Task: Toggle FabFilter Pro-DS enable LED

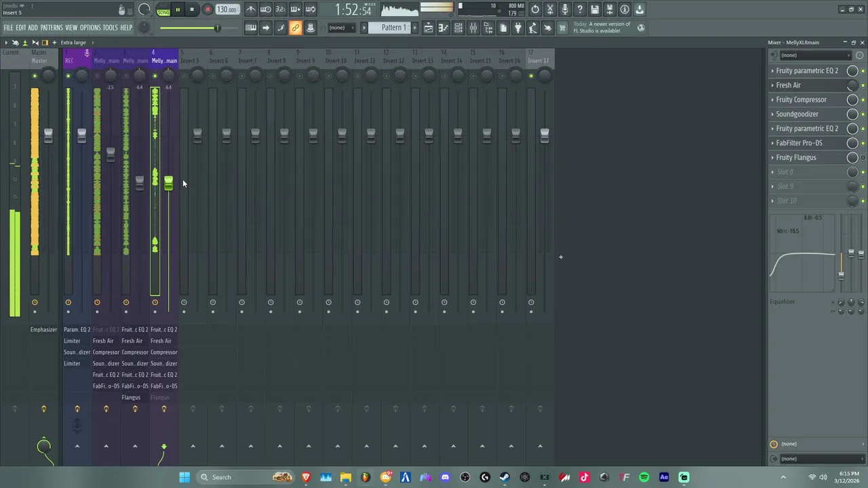Action: pos(863,143)
